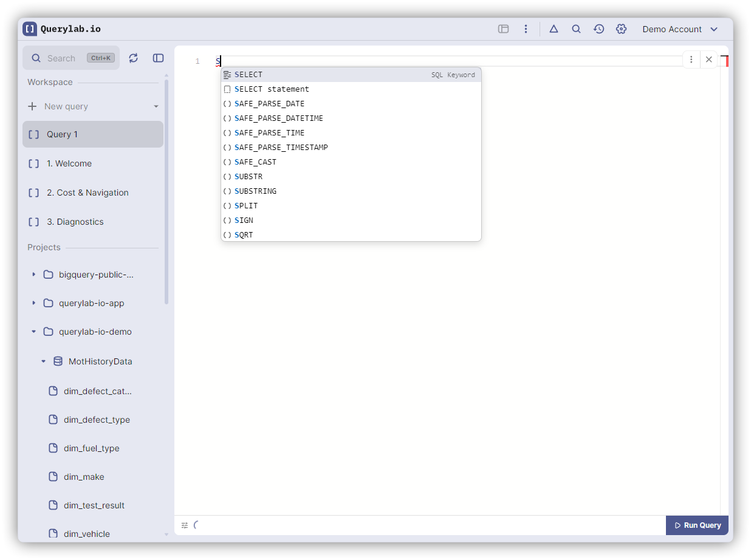Viewport: 751px width, 560px height.
Task: Collapse the MotHistoryData dataset
Action: click(44, 361)
